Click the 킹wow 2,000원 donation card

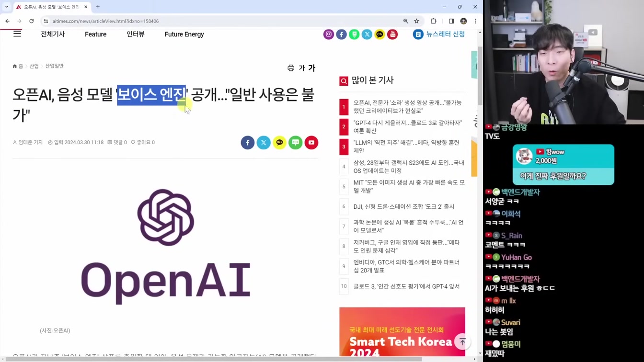click(x=563, y=164)
